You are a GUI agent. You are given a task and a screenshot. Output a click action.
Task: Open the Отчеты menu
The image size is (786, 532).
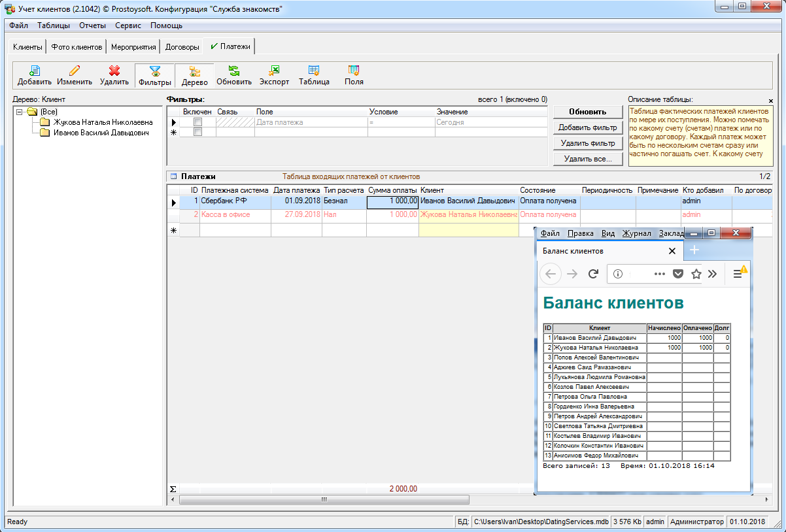click(92, 25)
